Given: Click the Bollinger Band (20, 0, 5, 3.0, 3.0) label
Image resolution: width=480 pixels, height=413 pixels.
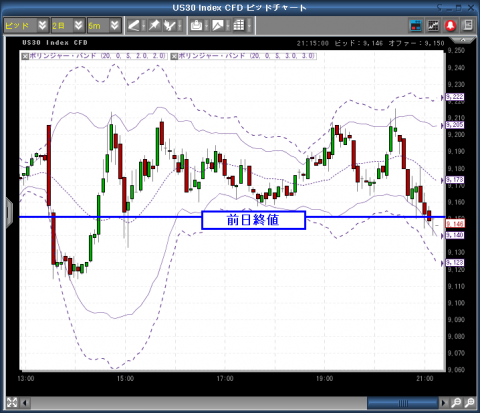Looking at the screenshot, I should [247, 56].
